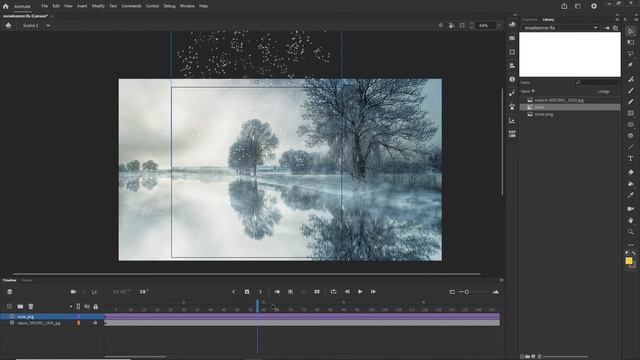Click the Quick Share and Publish icon

tap(564, 6)
